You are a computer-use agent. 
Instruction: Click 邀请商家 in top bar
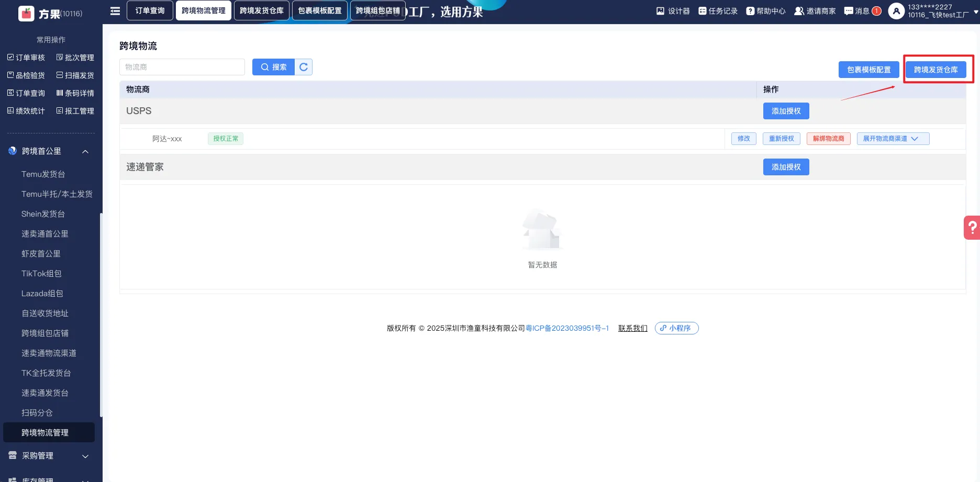[815, 11]
